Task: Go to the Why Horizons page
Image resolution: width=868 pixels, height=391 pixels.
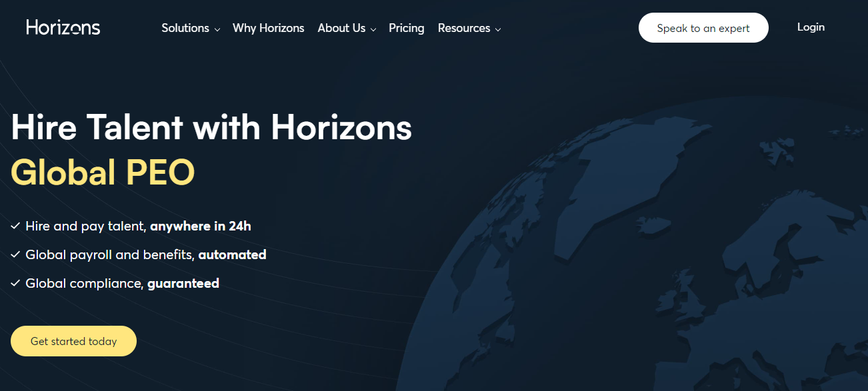Action: click(268, 28)
